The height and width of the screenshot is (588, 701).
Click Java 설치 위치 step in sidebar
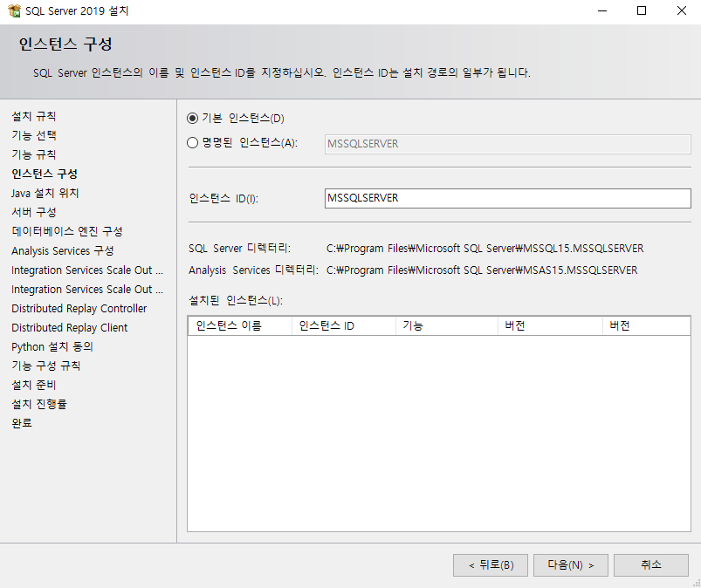(45, 193)
